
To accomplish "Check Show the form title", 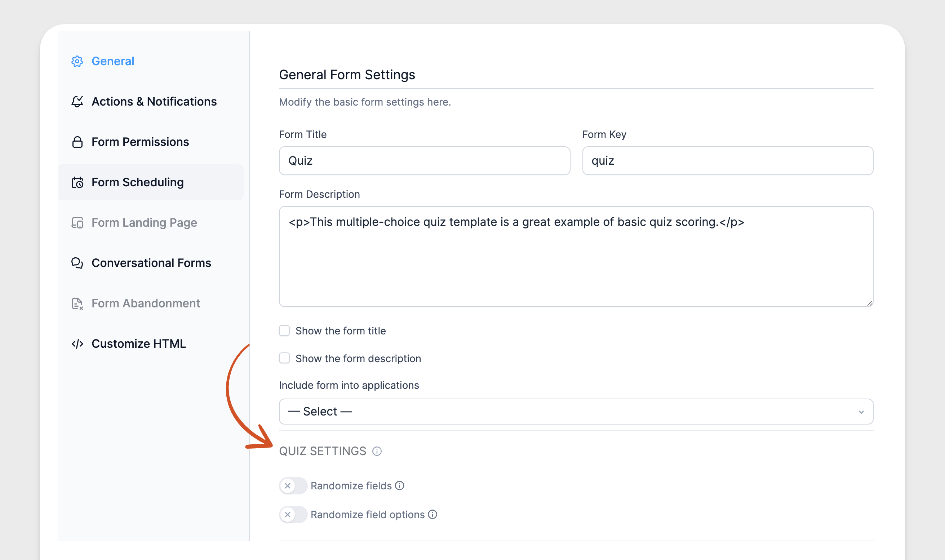I will click(284, 330).
